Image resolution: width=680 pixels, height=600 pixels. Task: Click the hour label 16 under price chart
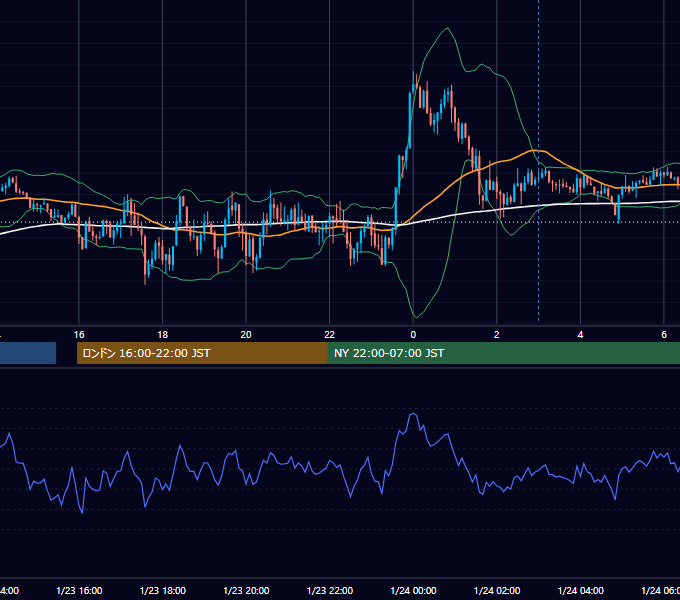(x=79, y=335)
